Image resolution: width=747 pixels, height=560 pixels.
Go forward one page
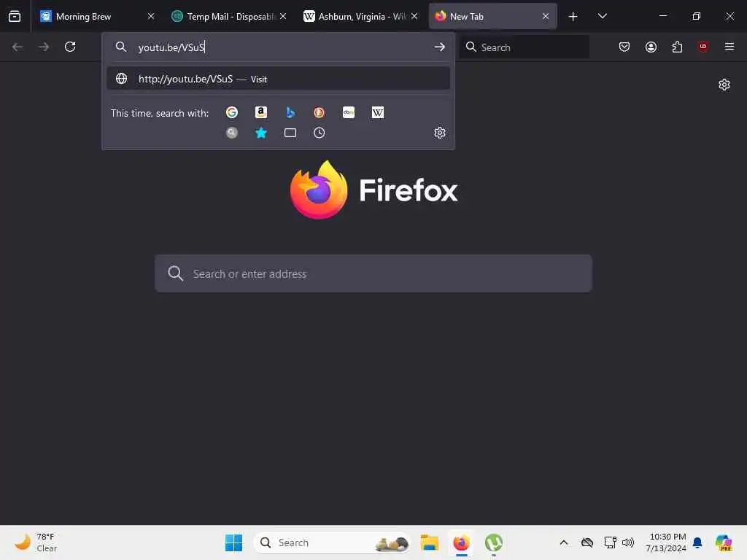[44, 47]
